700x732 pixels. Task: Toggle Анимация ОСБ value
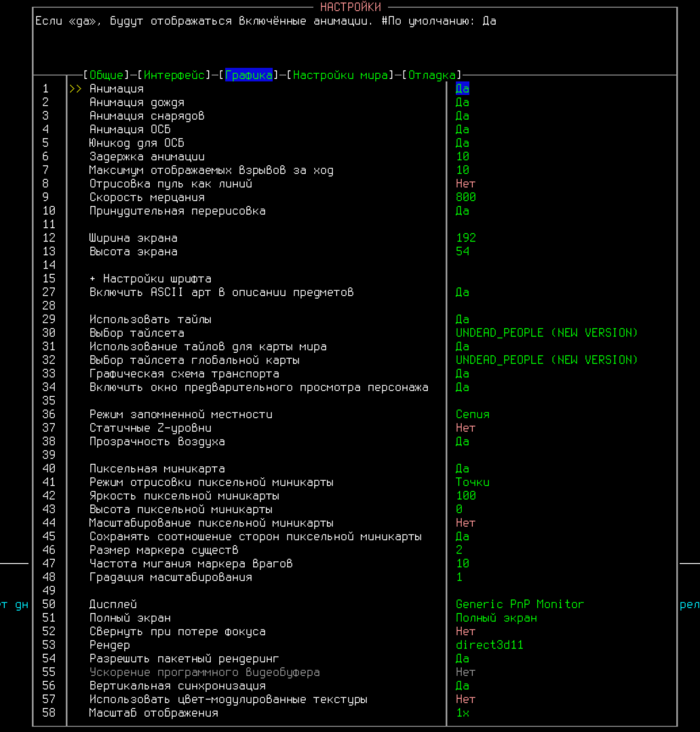463,129
